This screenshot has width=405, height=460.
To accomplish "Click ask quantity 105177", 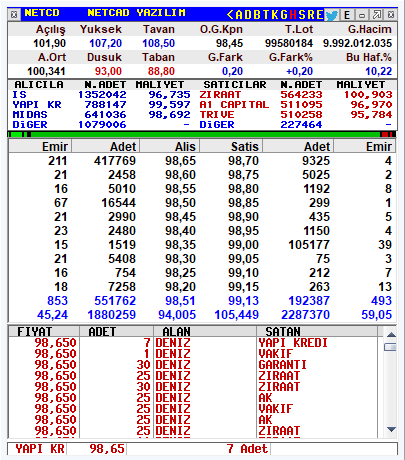I will [309, 245].
